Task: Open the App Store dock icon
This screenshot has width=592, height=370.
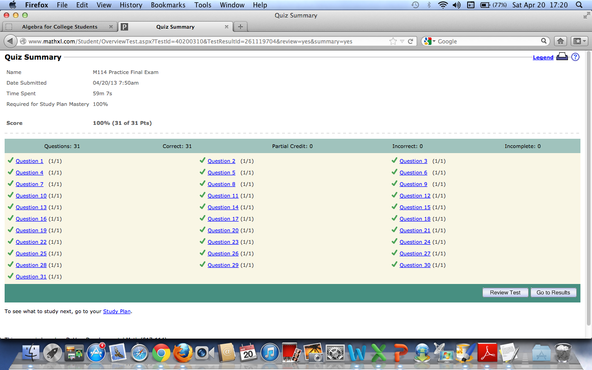Action: (x=96, y=353)
